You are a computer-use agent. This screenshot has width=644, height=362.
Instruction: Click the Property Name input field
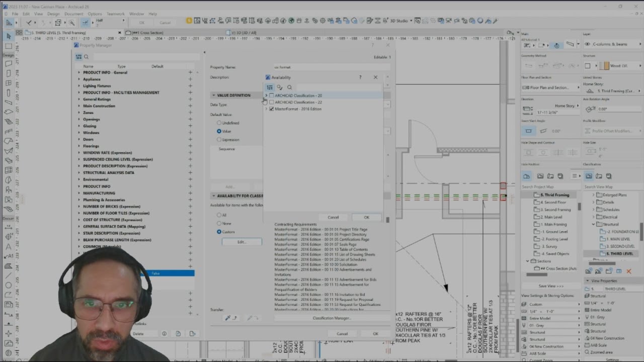coord(331,67)
